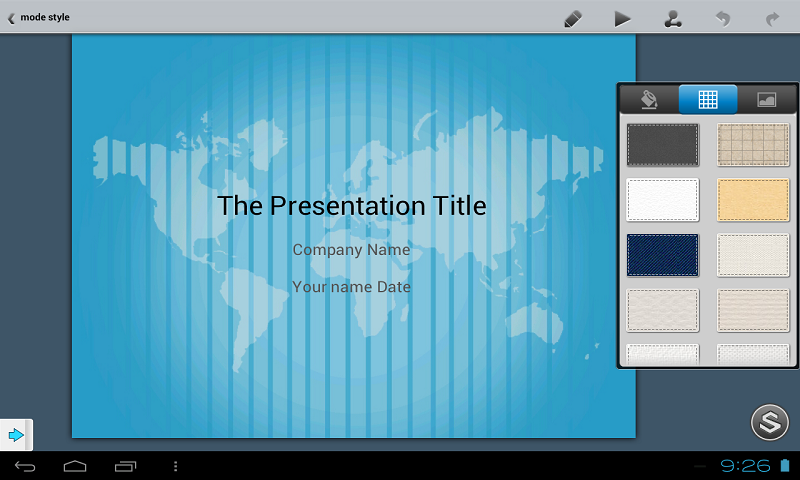Go back using mode style arrow

tap(12, 17)
